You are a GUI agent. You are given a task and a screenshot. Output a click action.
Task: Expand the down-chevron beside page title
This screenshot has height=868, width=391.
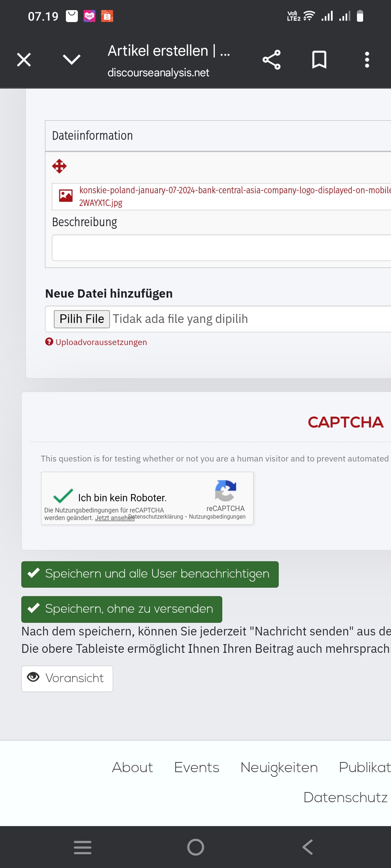72,60
